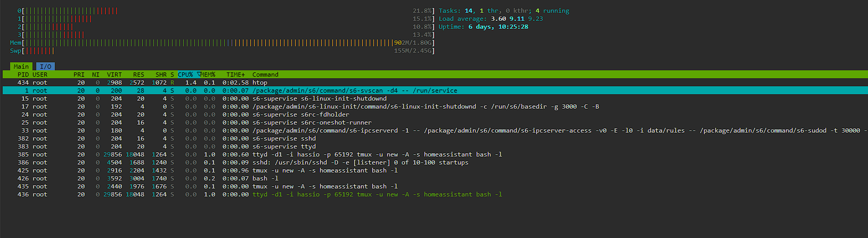868x238 pixels.
Task: Select s6-supervise s6-linux-init-shutdownd row
Action: click(x=434, y=99)
